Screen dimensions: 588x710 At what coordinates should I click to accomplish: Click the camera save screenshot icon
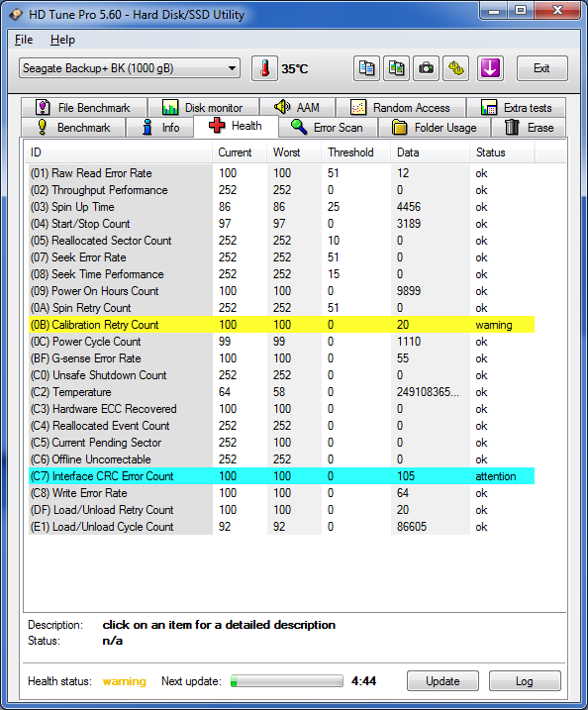point(426,69)
